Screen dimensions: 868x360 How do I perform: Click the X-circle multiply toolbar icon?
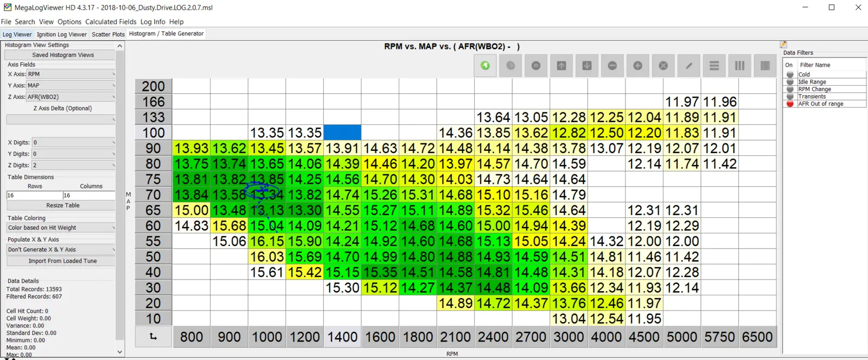(x=663, y=66)
